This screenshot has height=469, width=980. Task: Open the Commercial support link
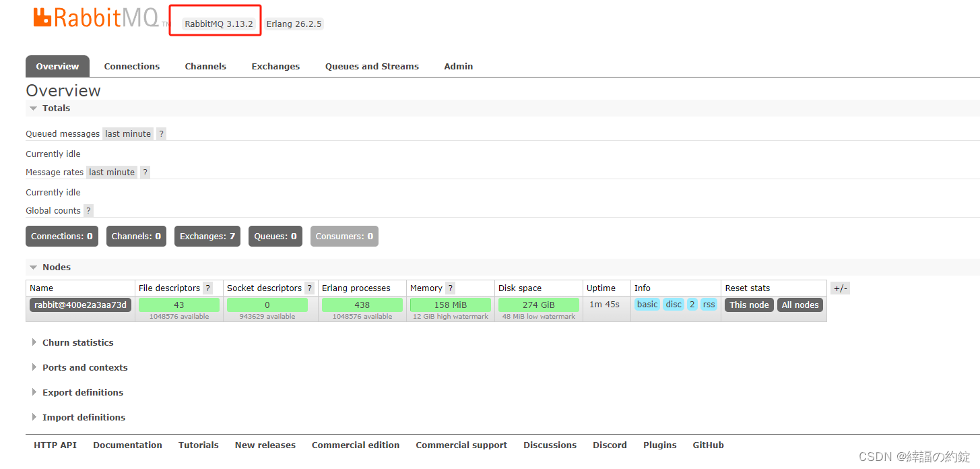(461, 445)
